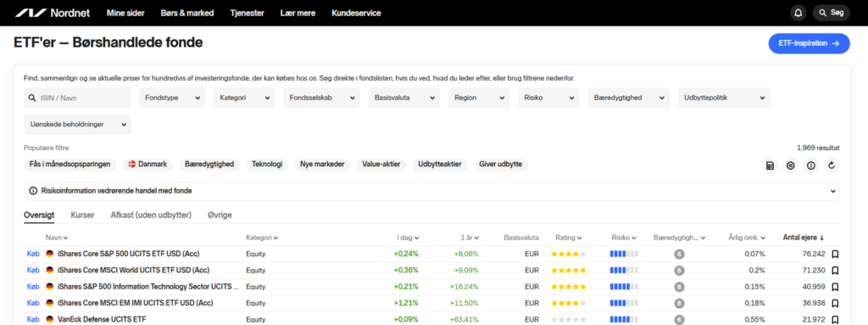The image size is (868, 325).
Task: Expand Risikoinformation vedrørende handel med fonde
Action: [x=431, y=191]
